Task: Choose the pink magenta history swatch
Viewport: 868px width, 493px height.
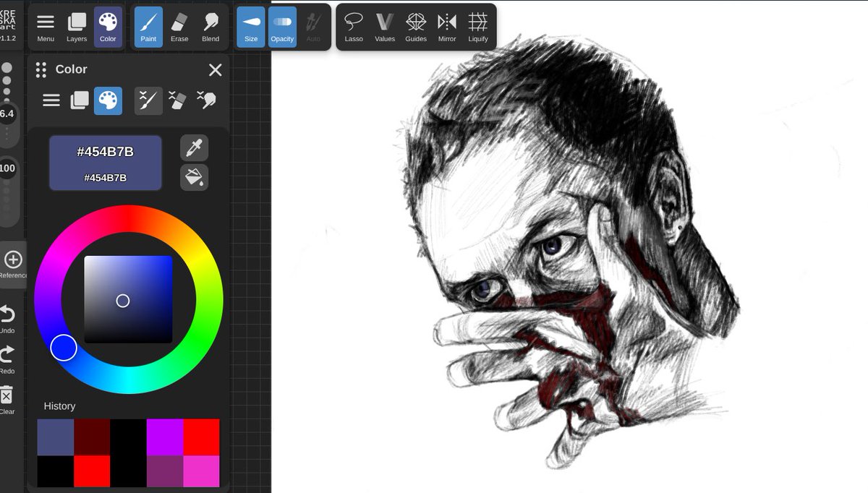Action: (x=201, y=471)
